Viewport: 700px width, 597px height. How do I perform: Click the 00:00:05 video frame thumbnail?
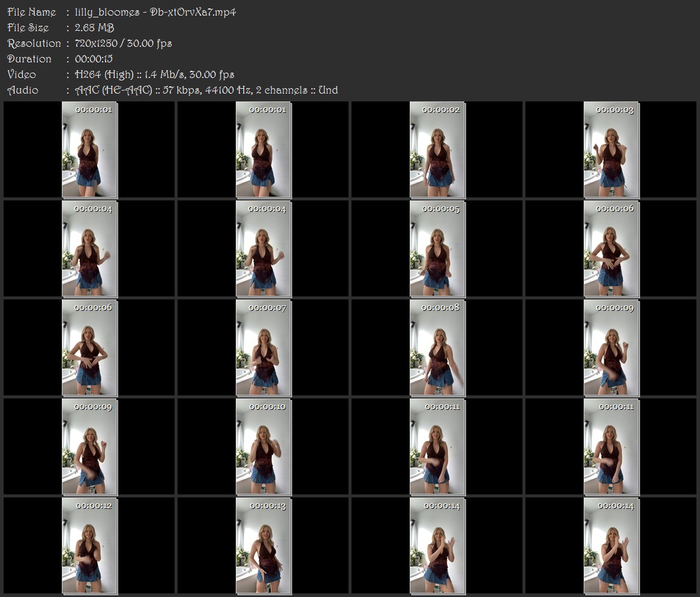tap(437, 249)
